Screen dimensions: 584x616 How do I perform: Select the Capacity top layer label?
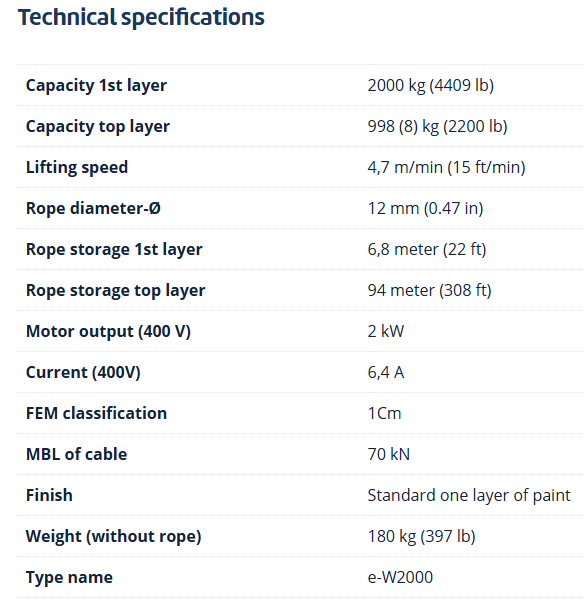(98, 126)
